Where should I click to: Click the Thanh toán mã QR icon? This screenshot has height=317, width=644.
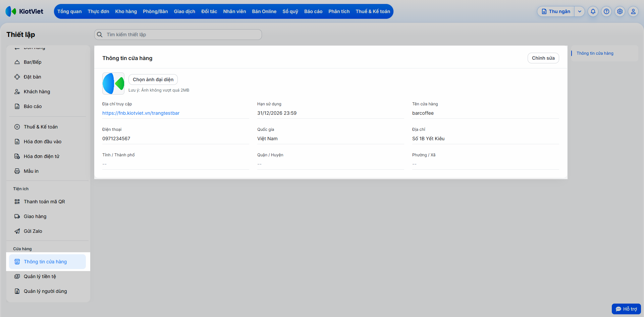coord(17,202)
